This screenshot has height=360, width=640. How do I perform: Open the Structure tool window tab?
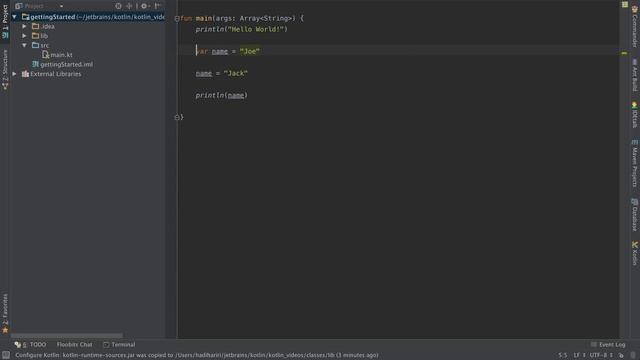[x=5, y=69]
